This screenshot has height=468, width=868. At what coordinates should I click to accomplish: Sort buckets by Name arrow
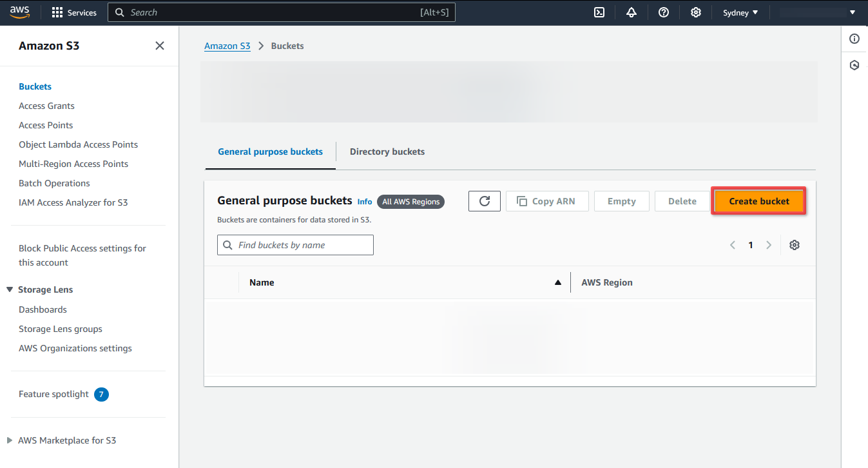pos(558,282)
